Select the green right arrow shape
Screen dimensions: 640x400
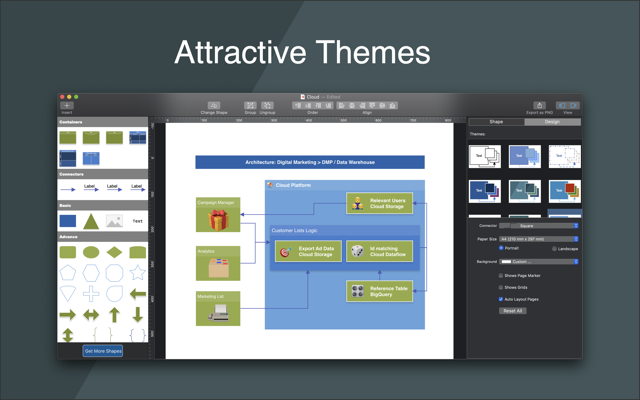point(68,314)
